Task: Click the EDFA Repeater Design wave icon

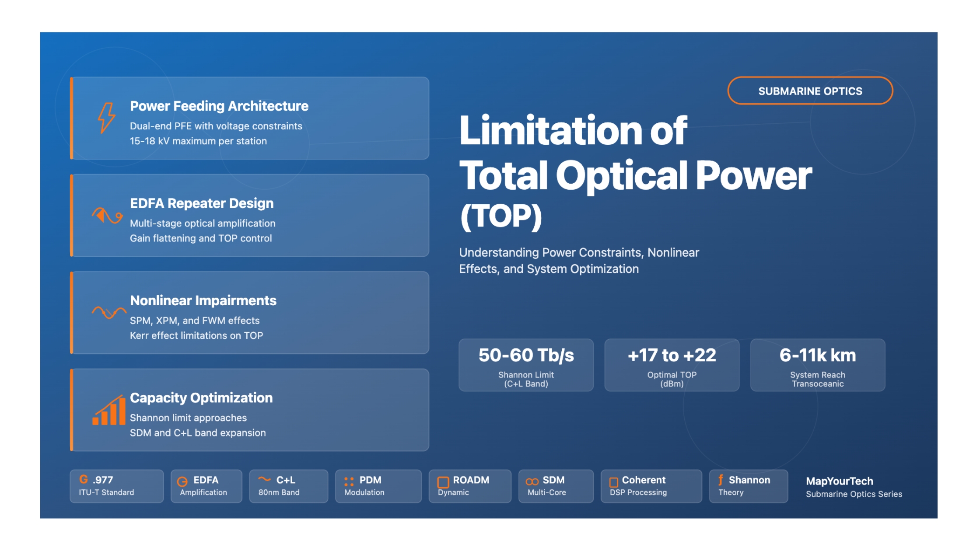Action: click(x=107, y=216)
